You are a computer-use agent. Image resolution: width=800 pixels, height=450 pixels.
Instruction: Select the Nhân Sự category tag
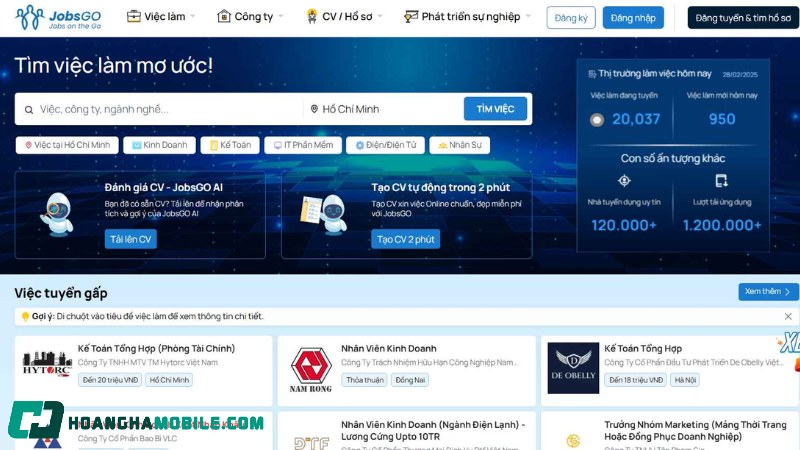(x=460, y=145)
